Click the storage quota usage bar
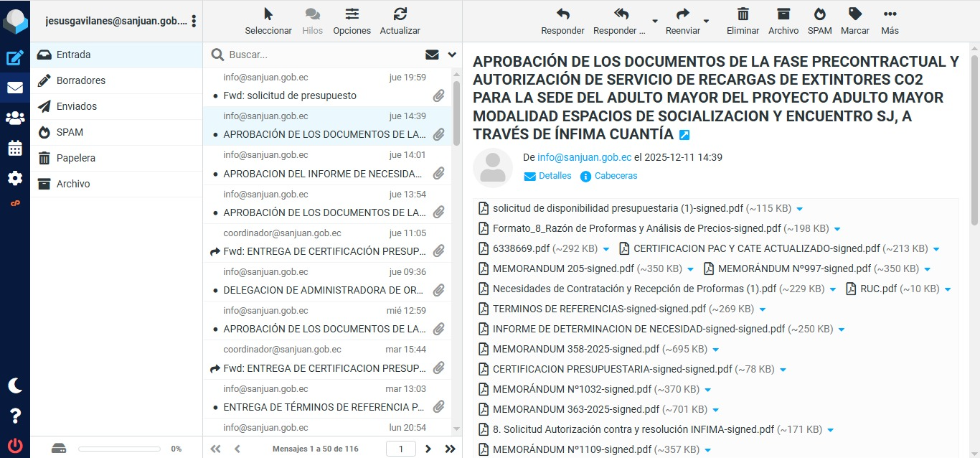Screen dimensions: 980x458 point(119,449)
